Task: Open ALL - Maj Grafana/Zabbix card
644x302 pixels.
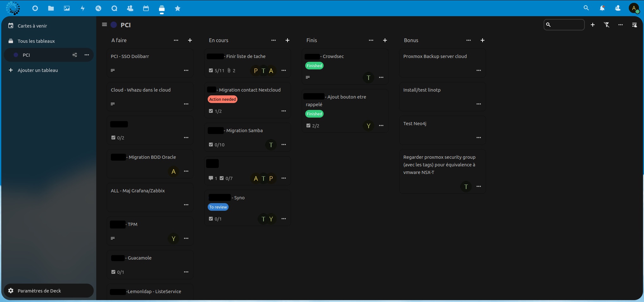Action: (x=150, y=197)
